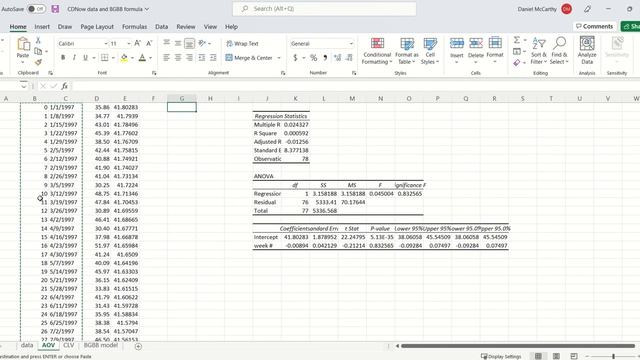
Task: Add a new sheet with plus icon
Action: tap(138, 347)
